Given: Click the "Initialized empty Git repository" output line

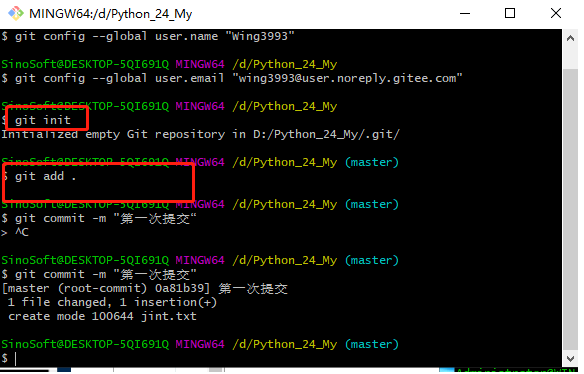Looking at the screenshot, I should (x=200, y=134).
